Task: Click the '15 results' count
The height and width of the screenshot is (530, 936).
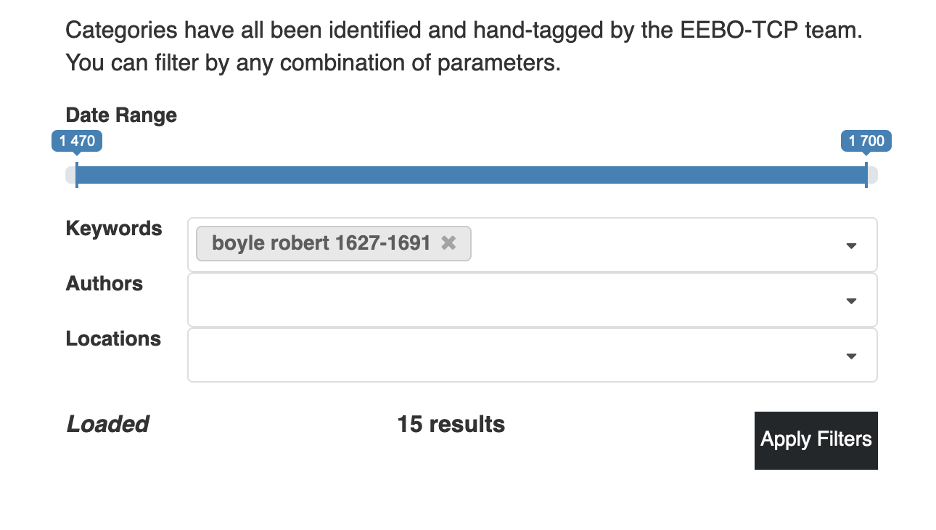Action: (x=451, y=424)
